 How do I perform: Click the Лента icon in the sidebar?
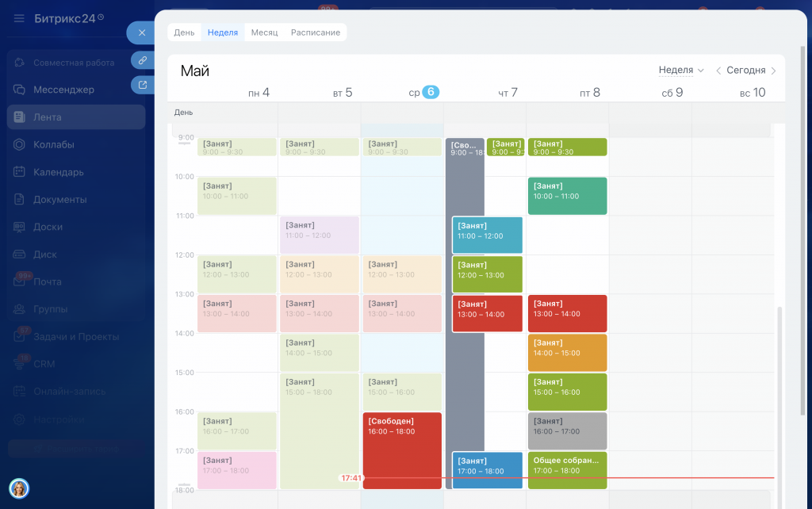[x=19, y=117]
